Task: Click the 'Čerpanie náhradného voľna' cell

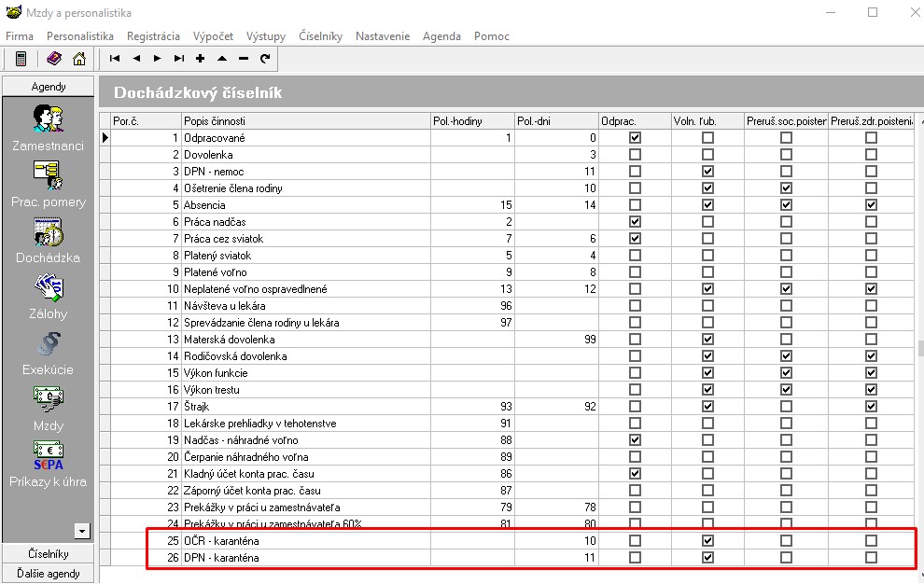Action: pyautogui.click(x=306, y=457)
